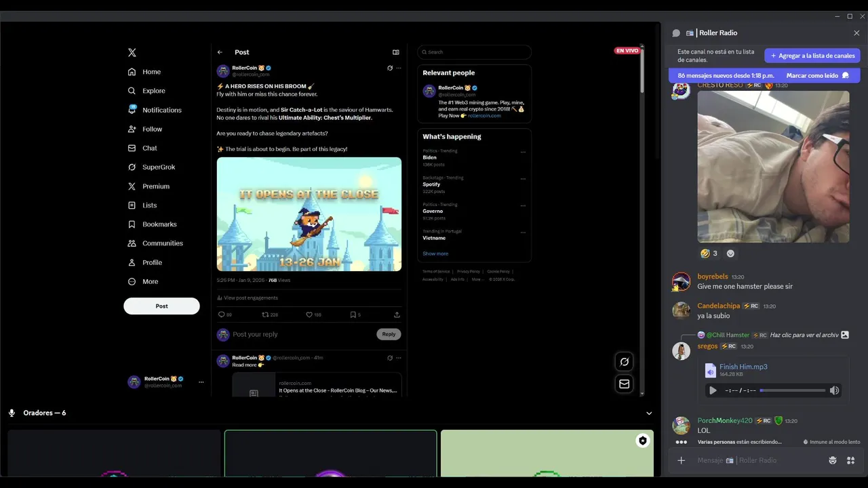Collapse the Oradores speakers section chevron
This screenshot has width=868, height=488.
(649, 413)
